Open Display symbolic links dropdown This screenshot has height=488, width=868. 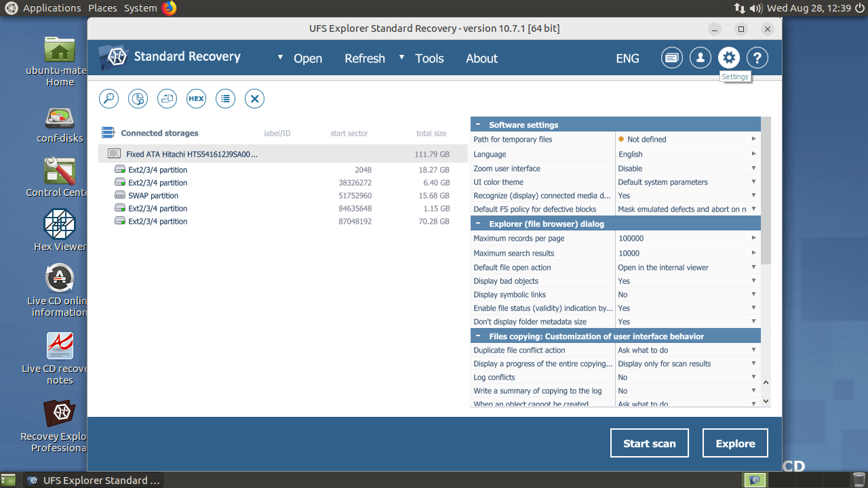[x=753, y=294]
